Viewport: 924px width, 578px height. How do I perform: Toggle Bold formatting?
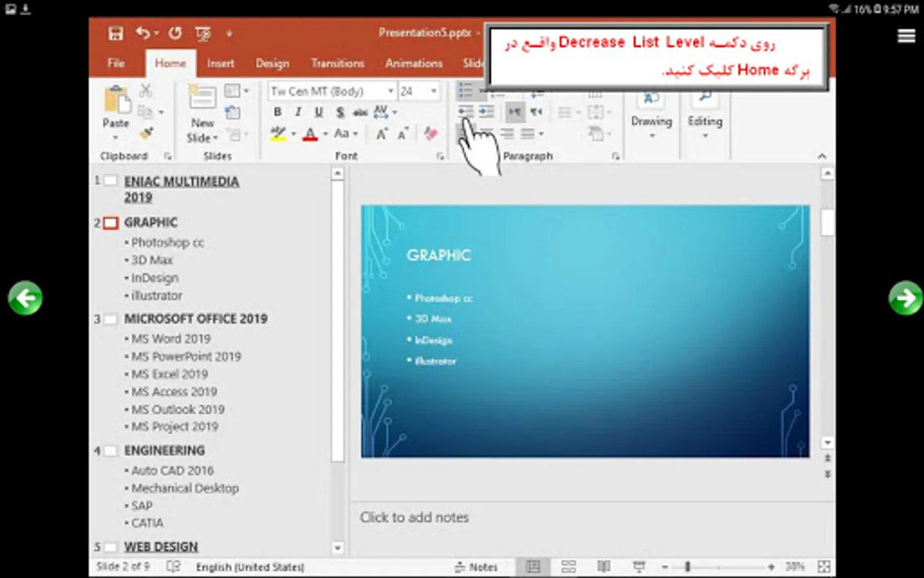(x=277, y=112)
